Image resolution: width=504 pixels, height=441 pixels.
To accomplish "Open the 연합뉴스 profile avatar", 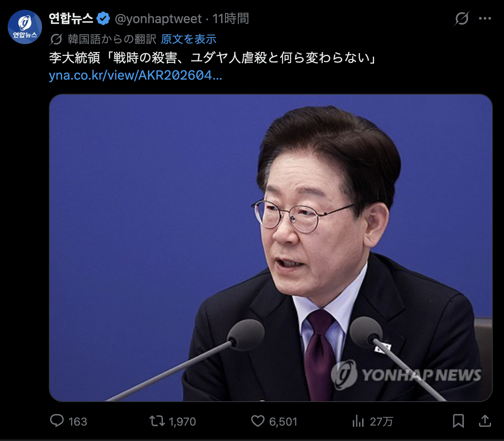I will coord(25,27).
